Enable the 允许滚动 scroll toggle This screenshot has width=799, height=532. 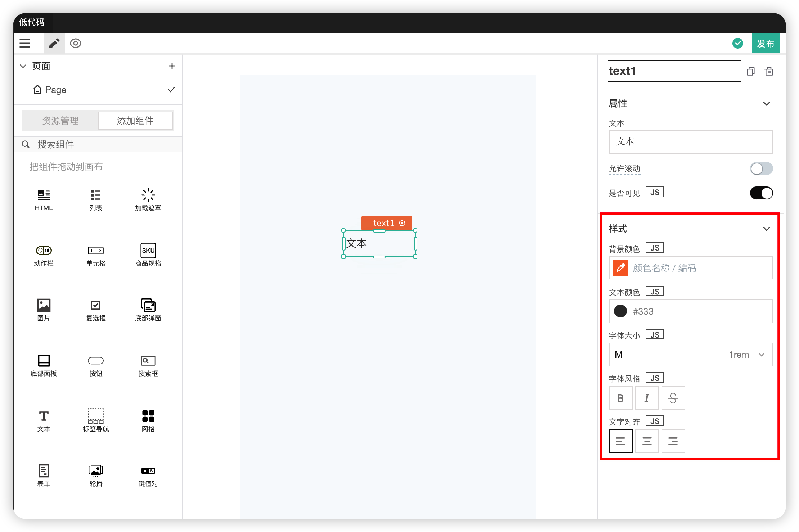point(761,168)
